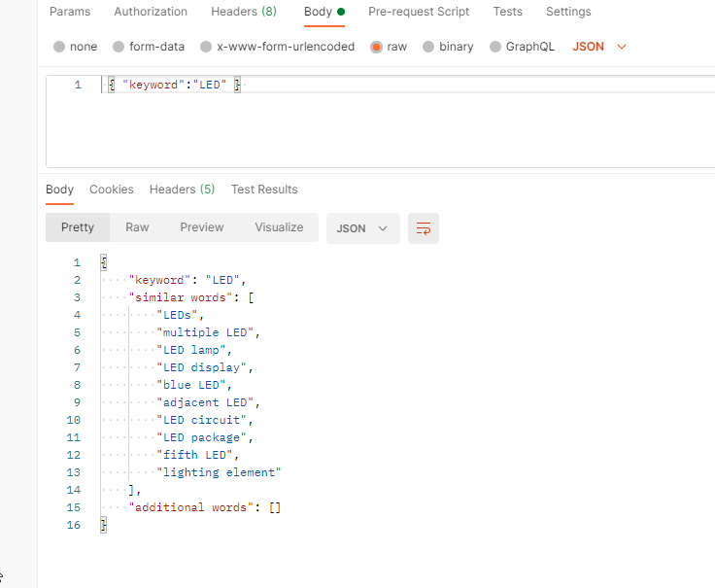Choose GraphQL body type radio
This screenshot has width=715, height=588.
[x=495, y=47]
